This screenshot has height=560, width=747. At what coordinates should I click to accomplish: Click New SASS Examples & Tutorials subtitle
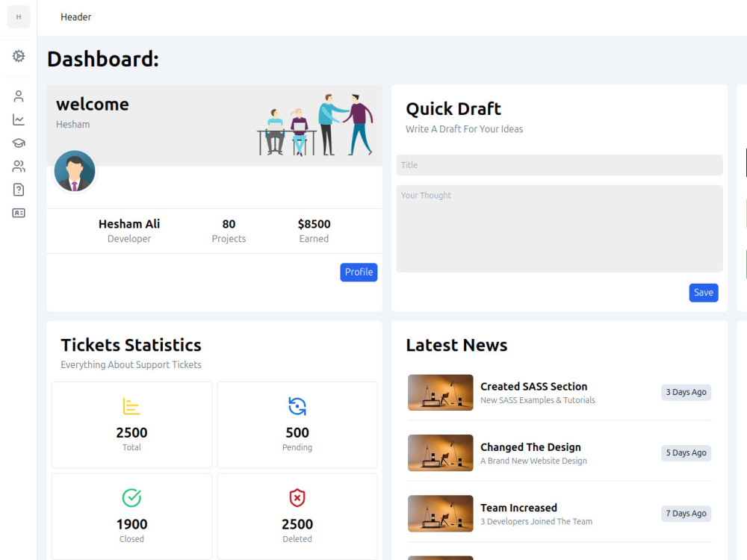click(537, 400)
